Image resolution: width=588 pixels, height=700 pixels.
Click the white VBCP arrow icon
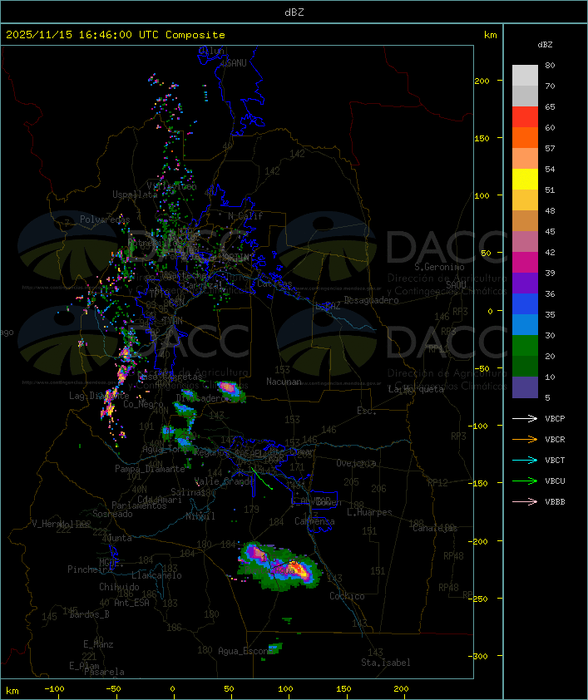525,418
